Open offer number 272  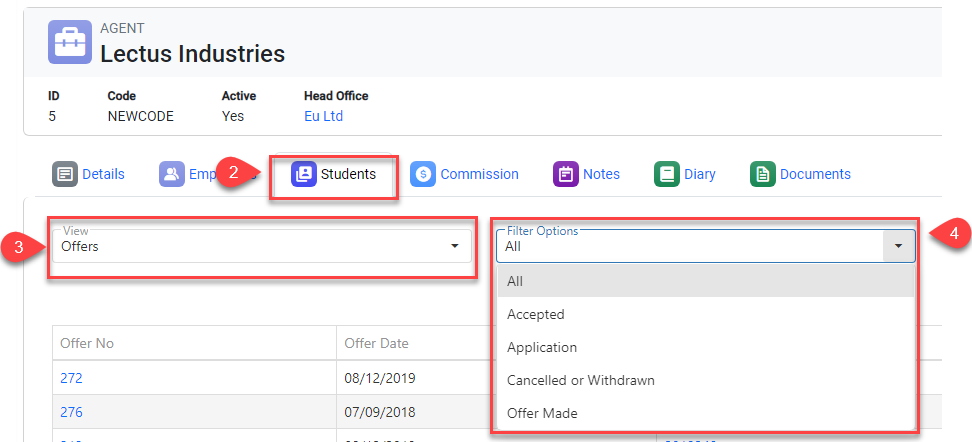coord(72,379)
